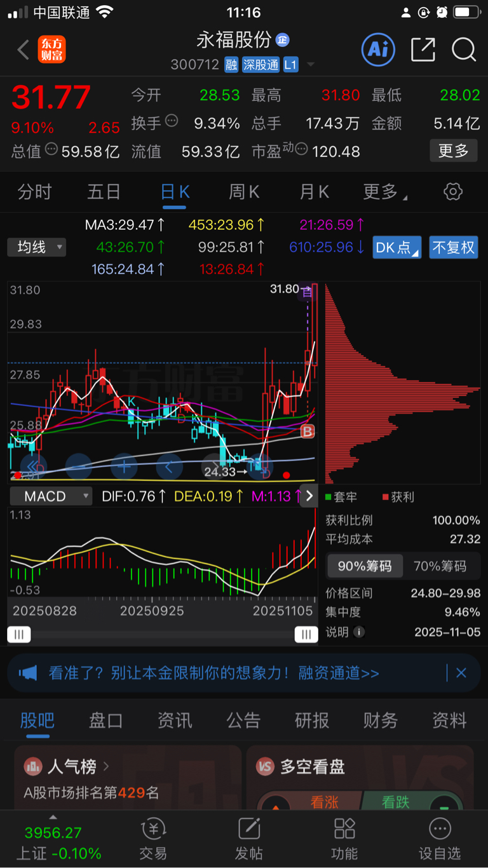The width and height of the screenshot is (488, 868).
Task: Open the 发帖 post icon
Action: pos(249,838)
